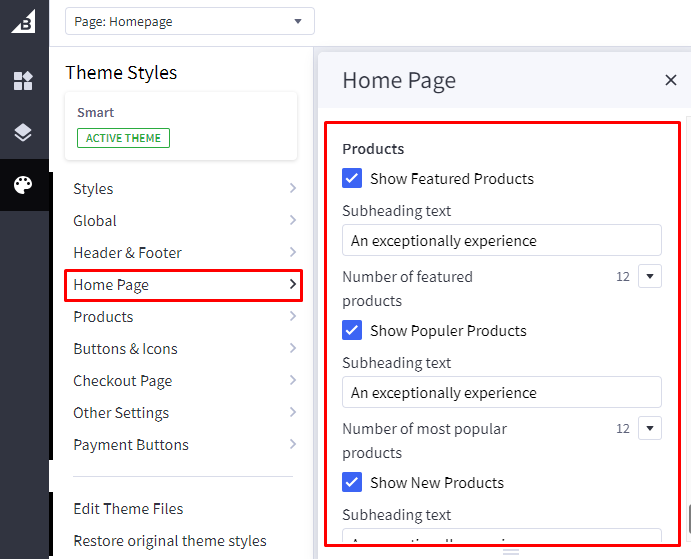Uncheck Show Featured Products
This screenshot has width=691, height=559.
pos(352,179)
